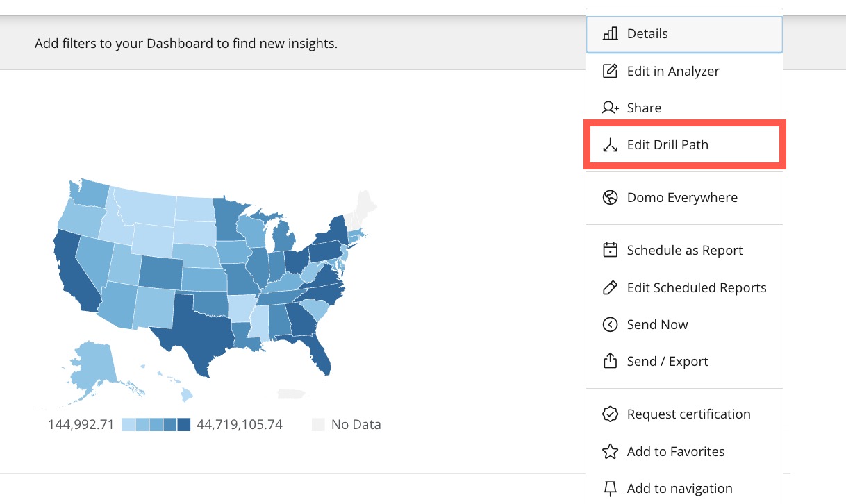Click the Send Now arrow icon
The width and height of the screenshot is (846, 504).
pyautogui.click(x=610, y=324)
